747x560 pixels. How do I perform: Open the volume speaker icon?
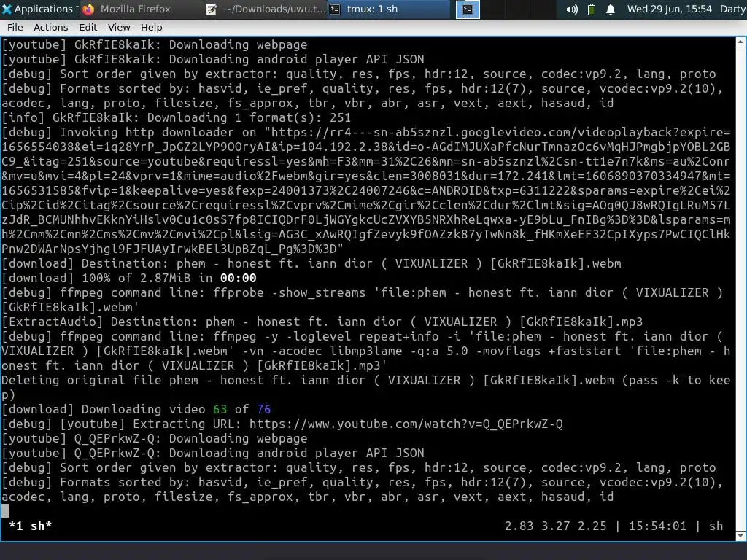(x=572, y=9)
